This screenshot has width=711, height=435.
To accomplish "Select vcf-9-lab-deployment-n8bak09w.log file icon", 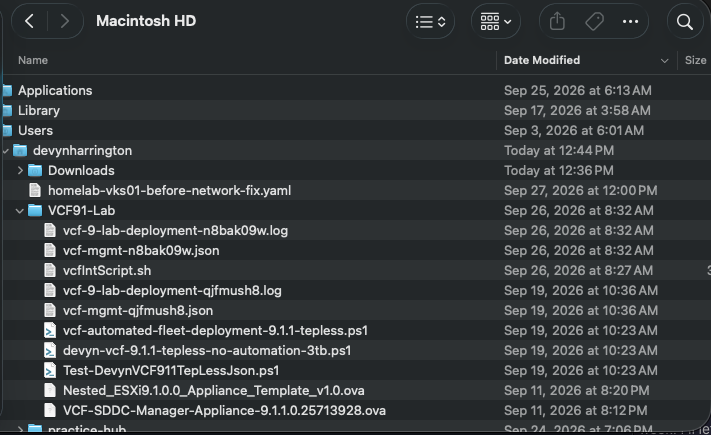I will point(50,230).
